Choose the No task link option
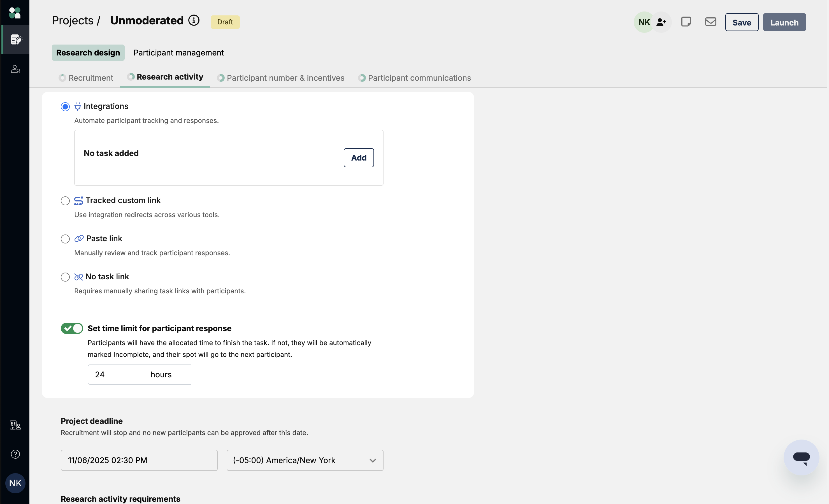The image size is (829, 504). [65, 277]
